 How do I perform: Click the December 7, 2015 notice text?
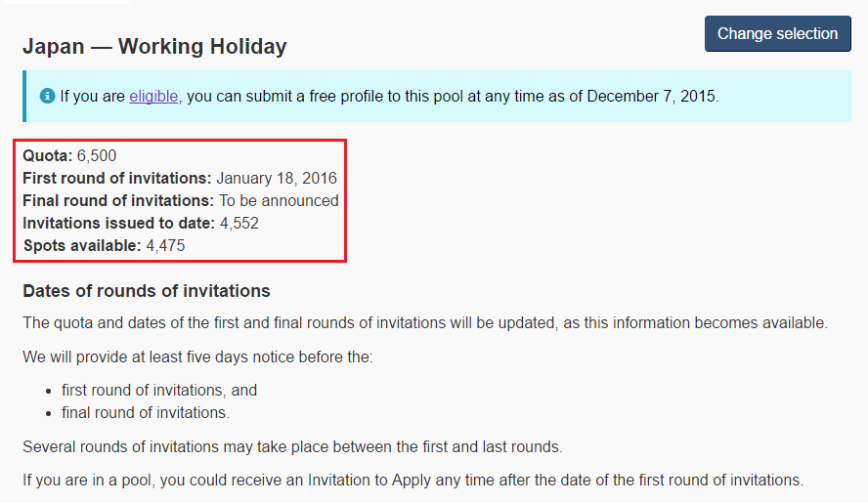click(x=389, y=97)
